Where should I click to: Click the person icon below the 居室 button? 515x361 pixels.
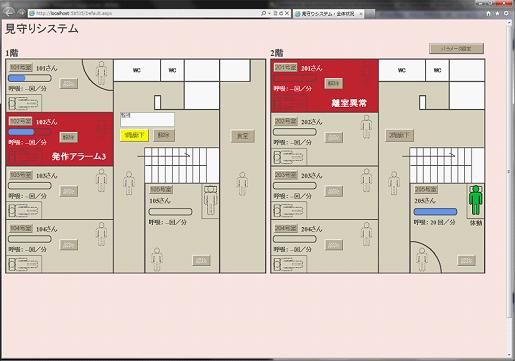[x=242, y=184]
